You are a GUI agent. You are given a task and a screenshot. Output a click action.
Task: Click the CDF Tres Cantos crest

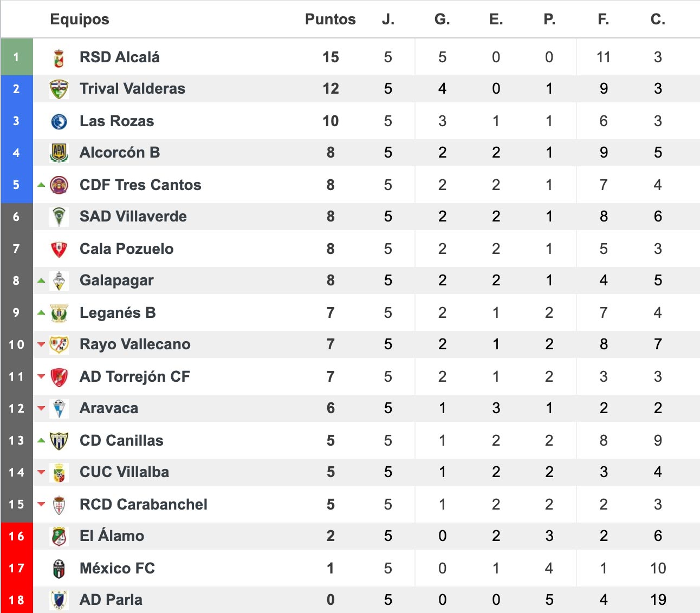click(59, 185)
